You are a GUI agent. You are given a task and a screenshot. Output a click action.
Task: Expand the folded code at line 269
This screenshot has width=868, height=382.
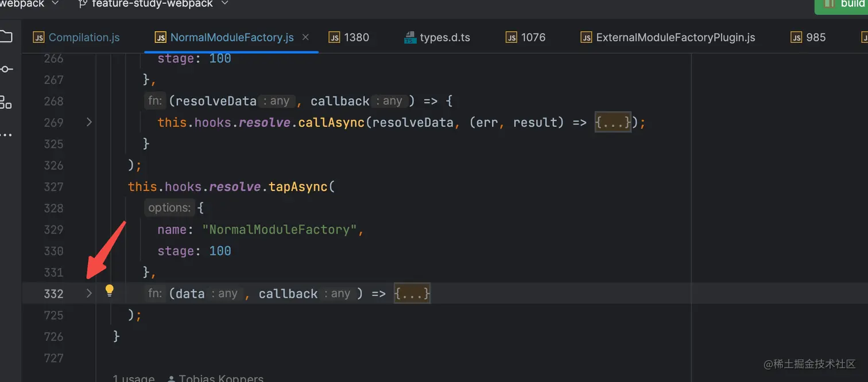89,122
